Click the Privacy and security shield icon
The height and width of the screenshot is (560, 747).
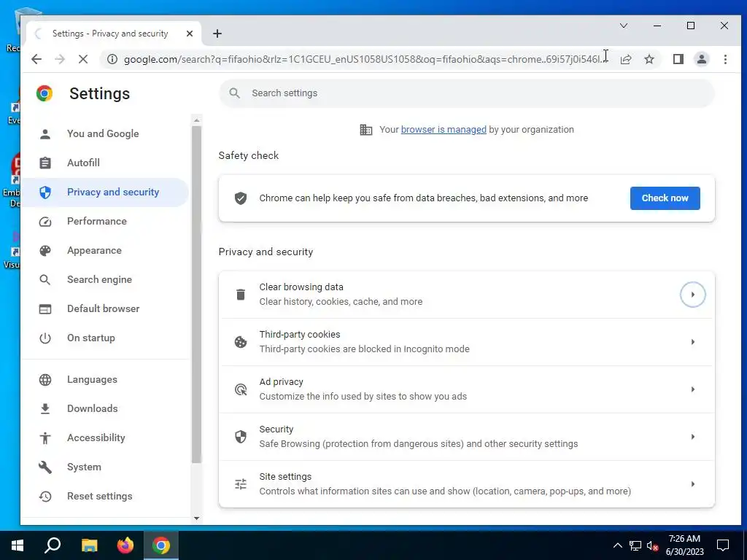tap(45, 192)
